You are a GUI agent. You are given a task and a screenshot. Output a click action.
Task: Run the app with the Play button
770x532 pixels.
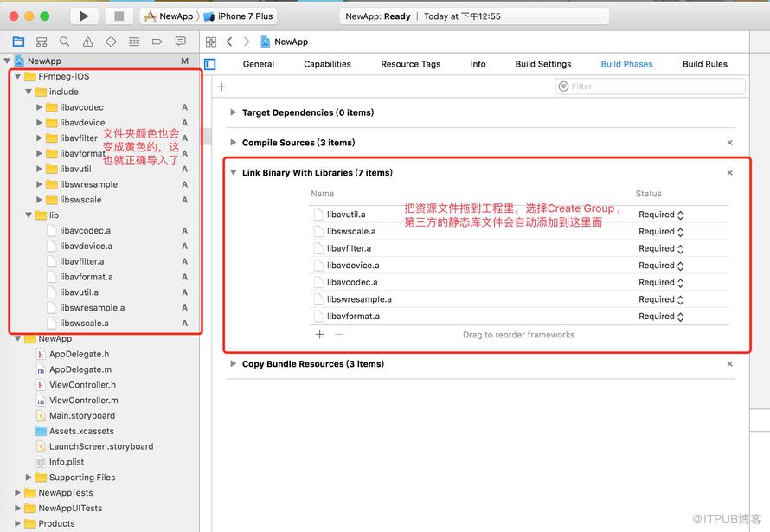pos(84,16)
